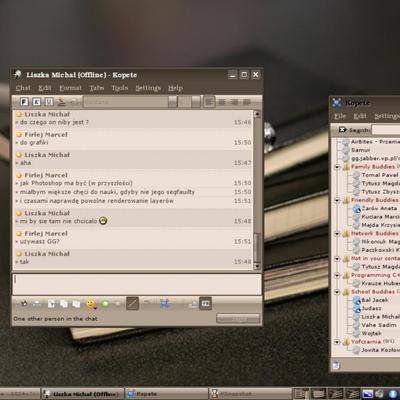Pick text color with the pencil icon
Image resolution: width=400 pixels, height=400 pixels.
pos(62,102)
